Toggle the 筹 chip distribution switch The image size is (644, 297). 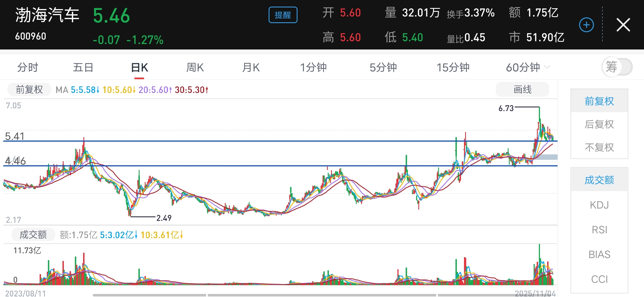coord(617,67)
